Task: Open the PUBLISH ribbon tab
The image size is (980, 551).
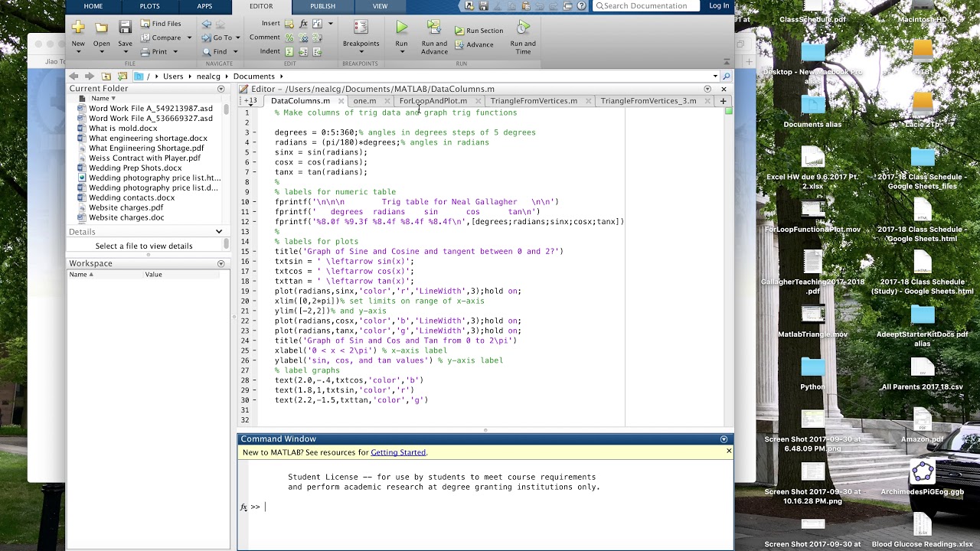Action: tap(322, 6)
